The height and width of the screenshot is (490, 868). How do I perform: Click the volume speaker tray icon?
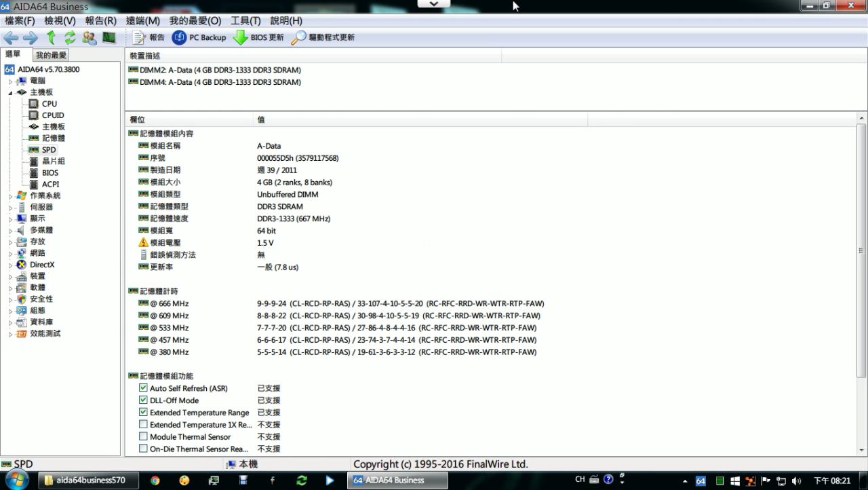click(796, 480)
